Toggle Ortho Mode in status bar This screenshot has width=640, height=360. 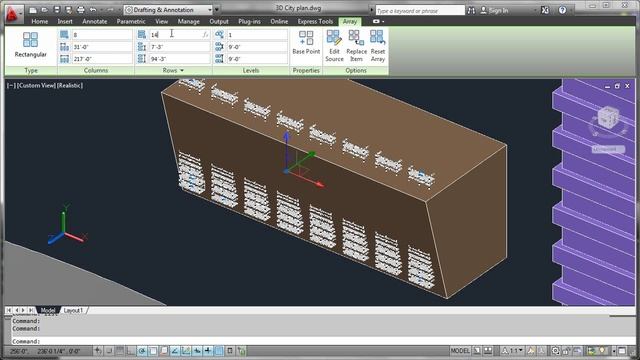[x=131, y=351]
